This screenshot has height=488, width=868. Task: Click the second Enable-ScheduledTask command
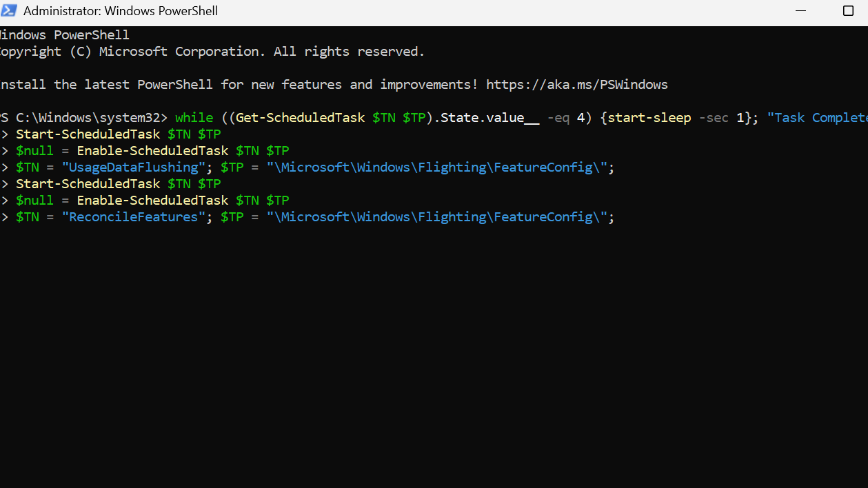(152, 201)
